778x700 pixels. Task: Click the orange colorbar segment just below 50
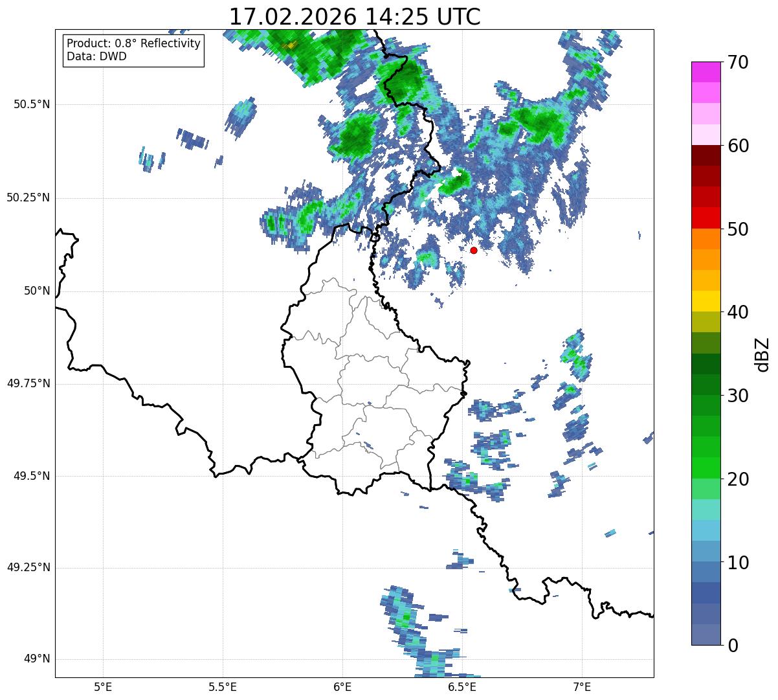pyautogui.click(x=706, y=239)
